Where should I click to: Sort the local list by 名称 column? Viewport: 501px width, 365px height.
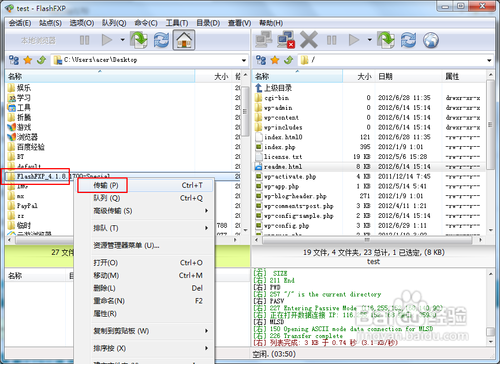(100, 77)
